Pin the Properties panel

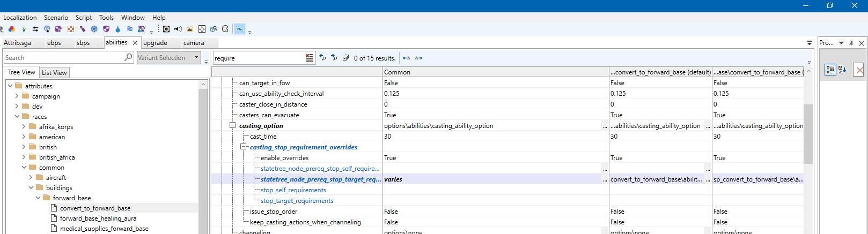851,43
